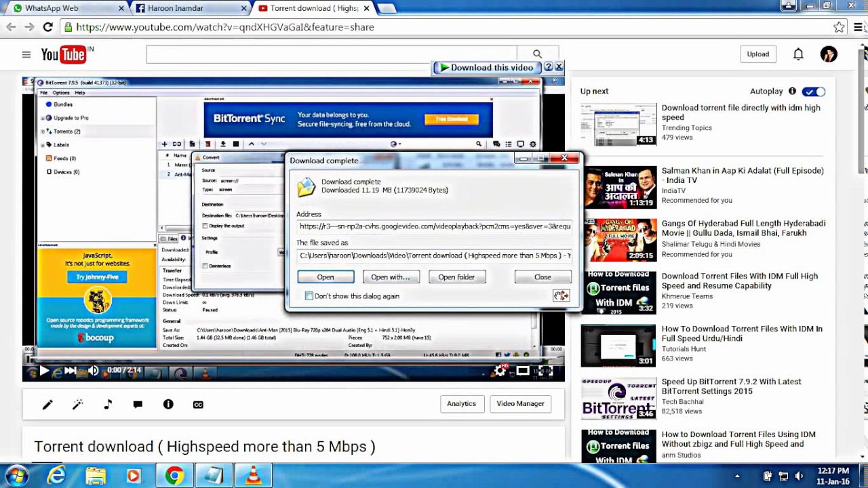Focus the YouTube search field

click(x=332, y=54)
